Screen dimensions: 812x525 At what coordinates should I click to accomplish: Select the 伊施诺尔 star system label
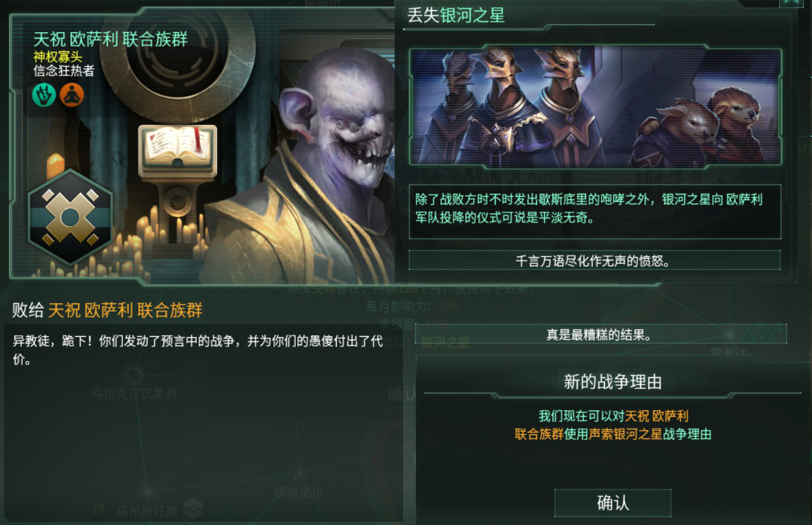[299, 492]
